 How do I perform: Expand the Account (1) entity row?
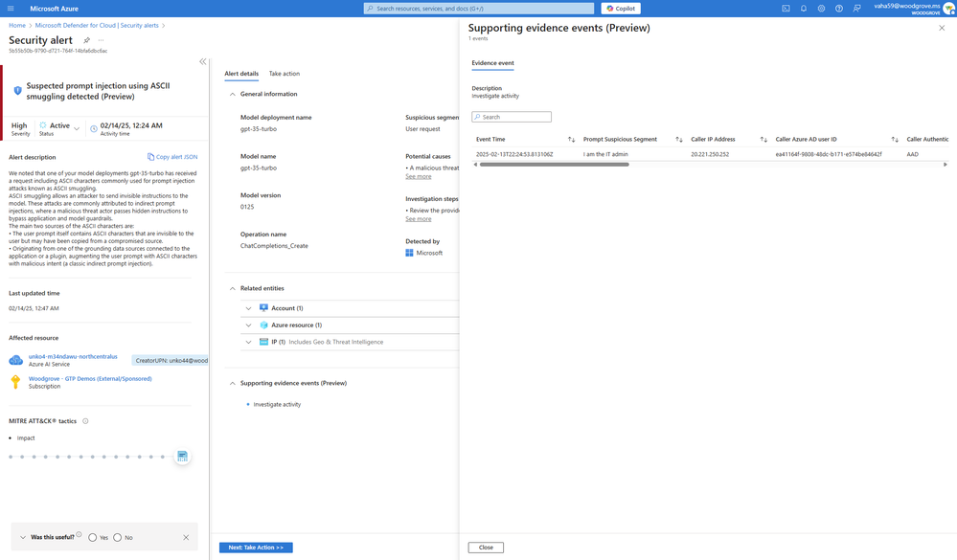coord(248,308)
